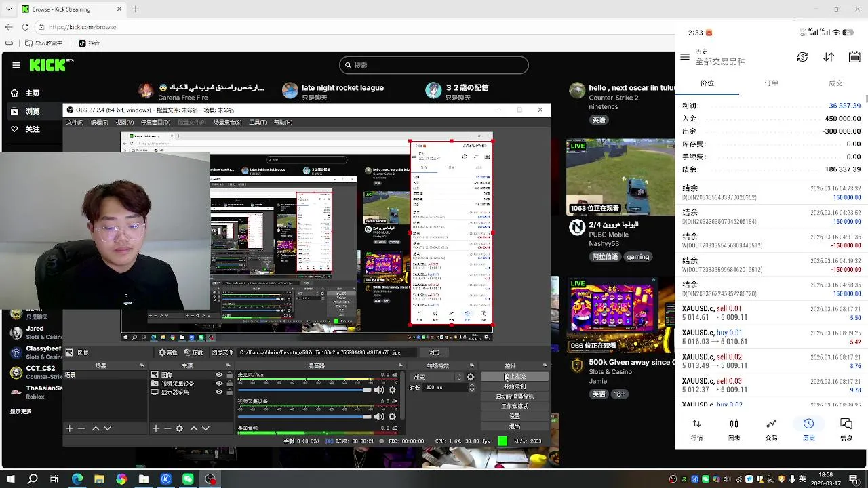Open the Kick sidebar hamburger menu

[16, 65]
